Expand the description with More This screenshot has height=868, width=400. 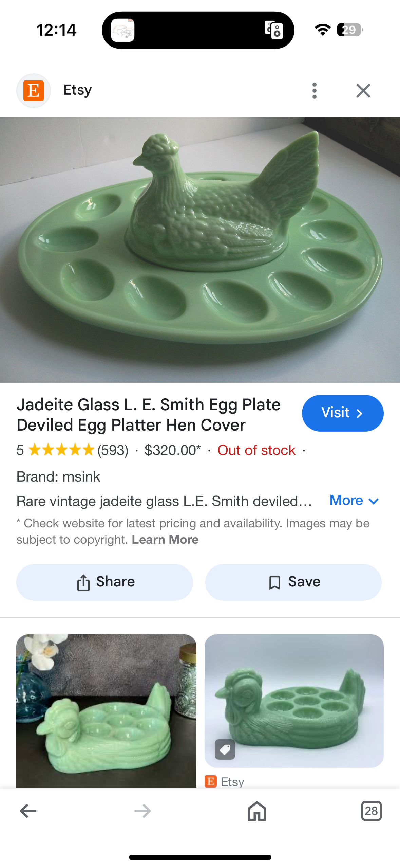(354, 501)
